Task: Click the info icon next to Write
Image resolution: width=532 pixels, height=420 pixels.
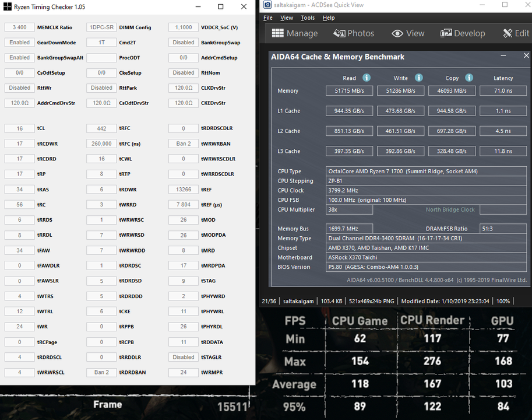Action: point(419,78)
